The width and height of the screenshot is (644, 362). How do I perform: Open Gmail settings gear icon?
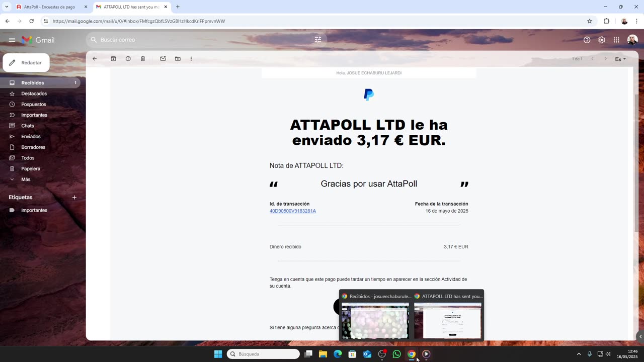[602, 40]
